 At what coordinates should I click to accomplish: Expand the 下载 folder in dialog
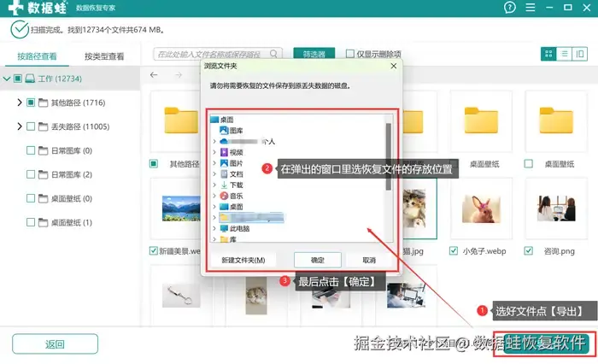coord(214,185)
